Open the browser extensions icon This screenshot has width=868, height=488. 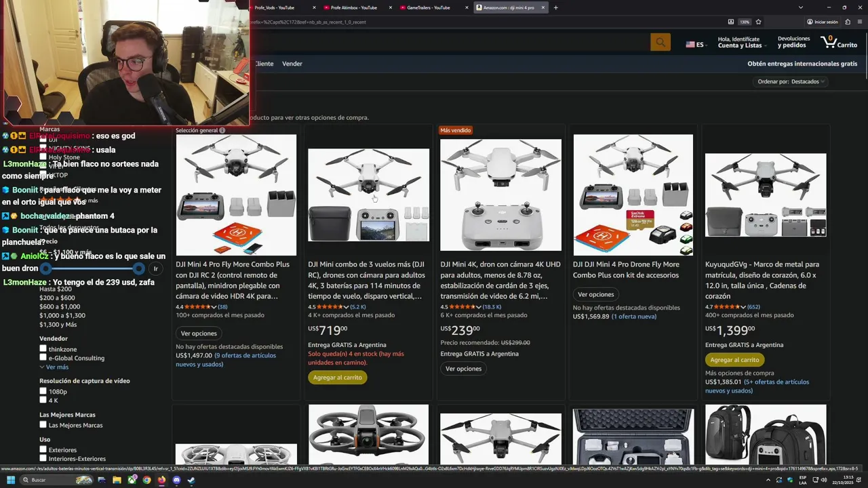(x=848, y=22)
